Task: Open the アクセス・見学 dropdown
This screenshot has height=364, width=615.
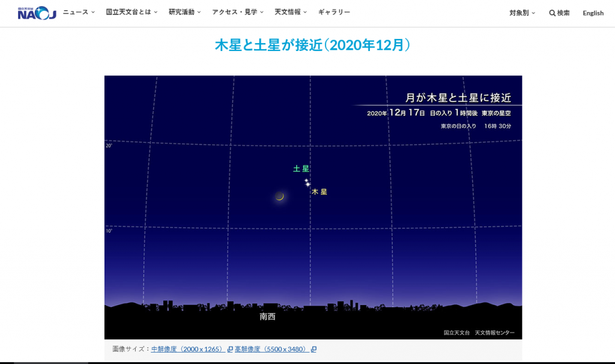Action: tap(237, 12)
